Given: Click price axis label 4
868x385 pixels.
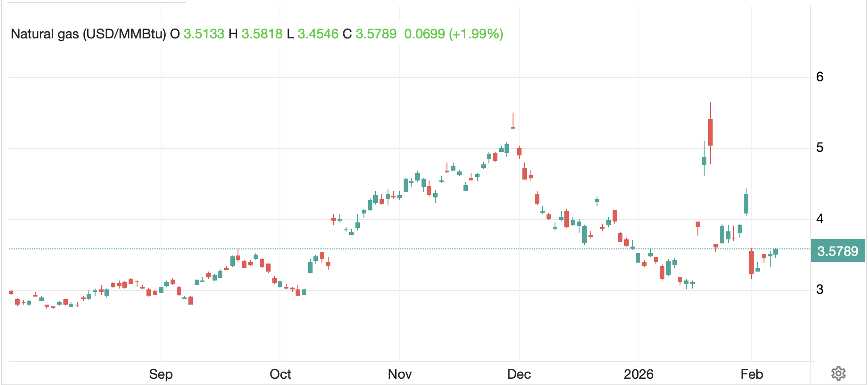Looking at the screenshot, I should [820, 219].
